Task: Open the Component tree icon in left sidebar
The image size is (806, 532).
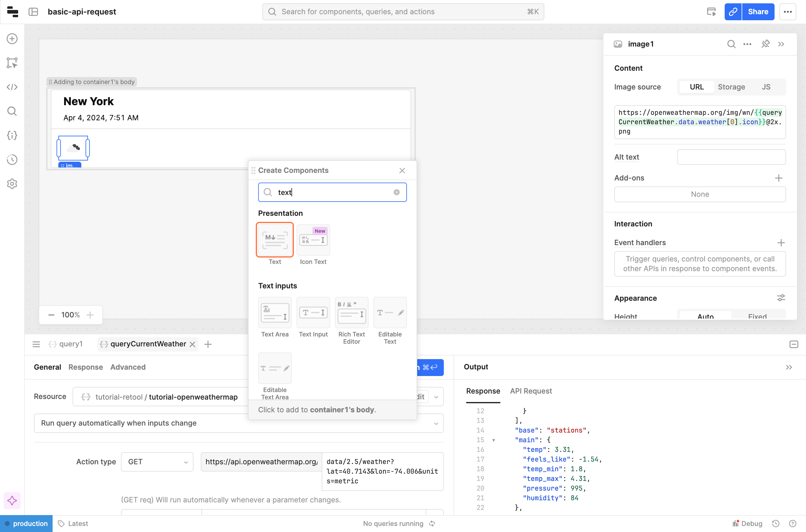Action: (x=12, y=63)
